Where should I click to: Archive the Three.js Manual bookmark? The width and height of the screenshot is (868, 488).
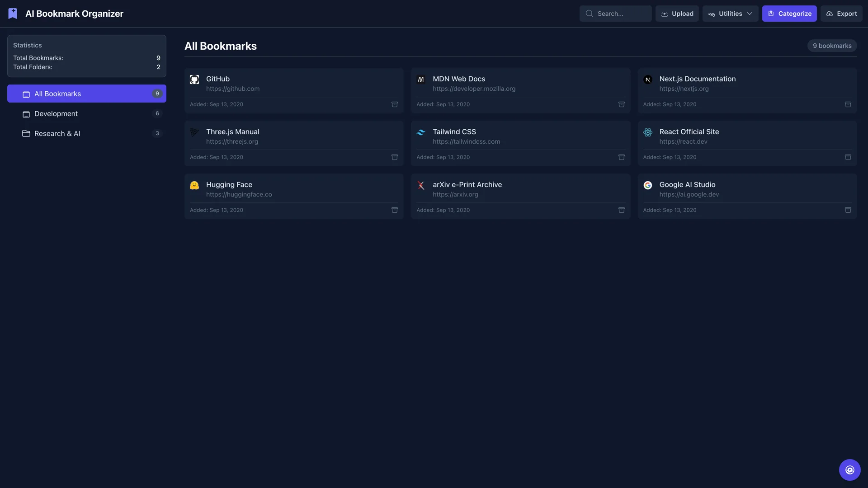pyautogui.click(x=395, y=157)
